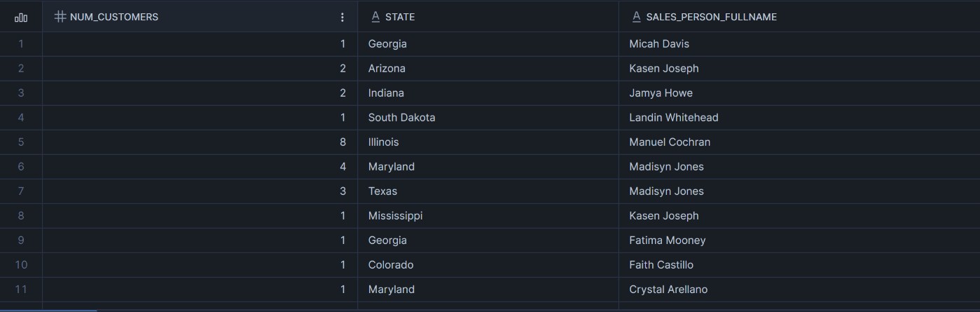Click the number type icon beside NUM_CUSTOMERS
This screenshot has height=312, width=980.
pos(60,17)
